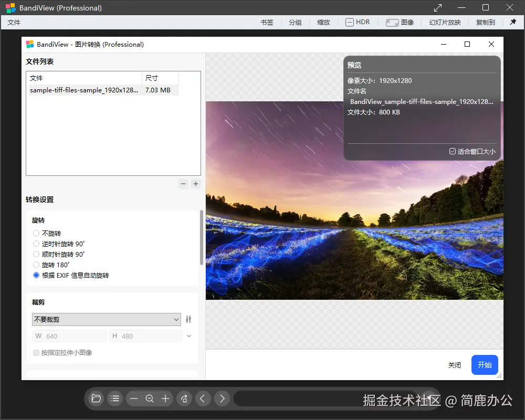Add file with plus button under file list
This screenshot has height=420, width=525.
pyautogui.click(x=196, y=184)
